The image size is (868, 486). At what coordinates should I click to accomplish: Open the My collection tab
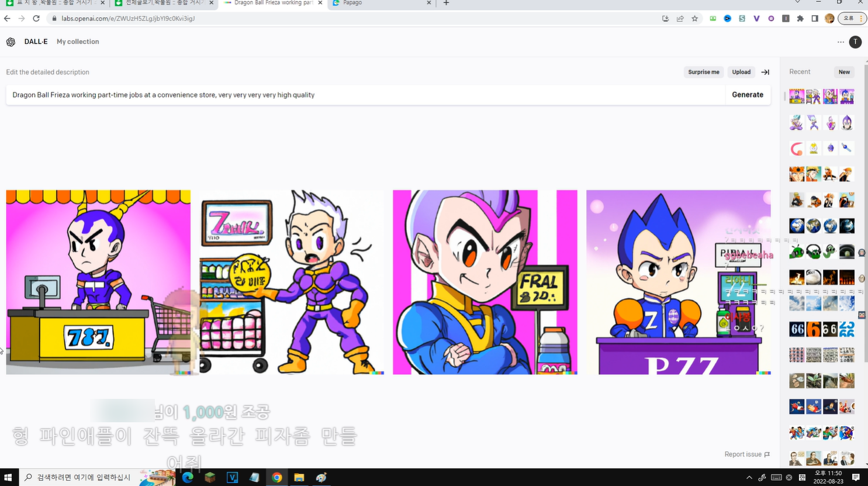78,42
